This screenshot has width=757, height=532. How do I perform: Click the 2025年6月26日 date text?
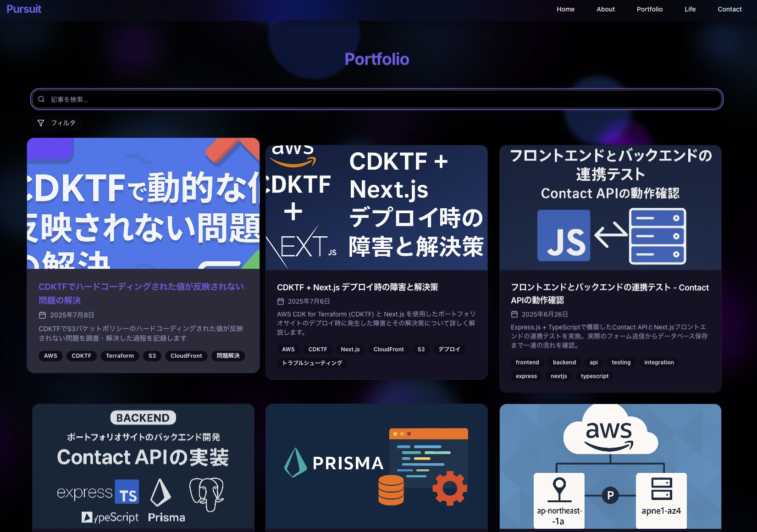point(545,314)
